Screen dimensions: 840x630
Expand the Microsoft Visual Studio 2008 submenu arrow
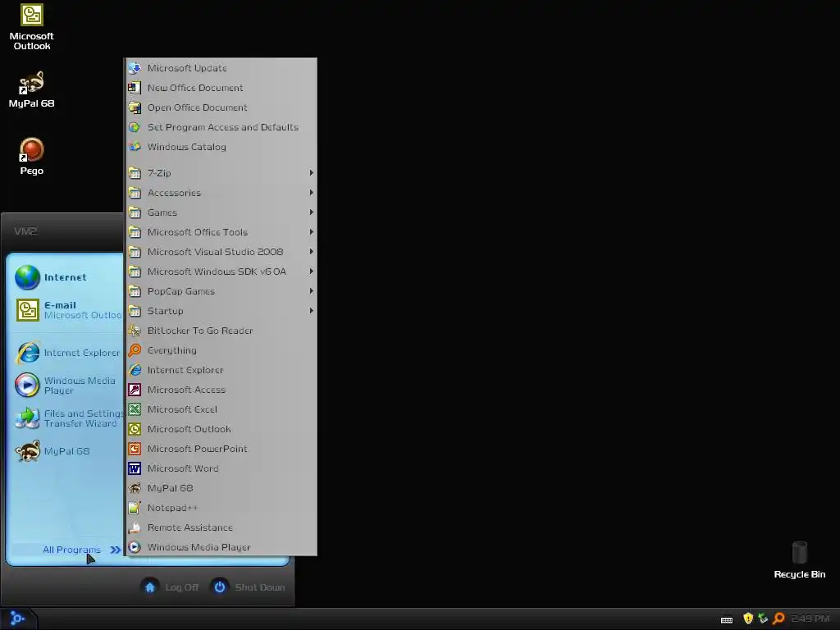(x=311, y=252)
